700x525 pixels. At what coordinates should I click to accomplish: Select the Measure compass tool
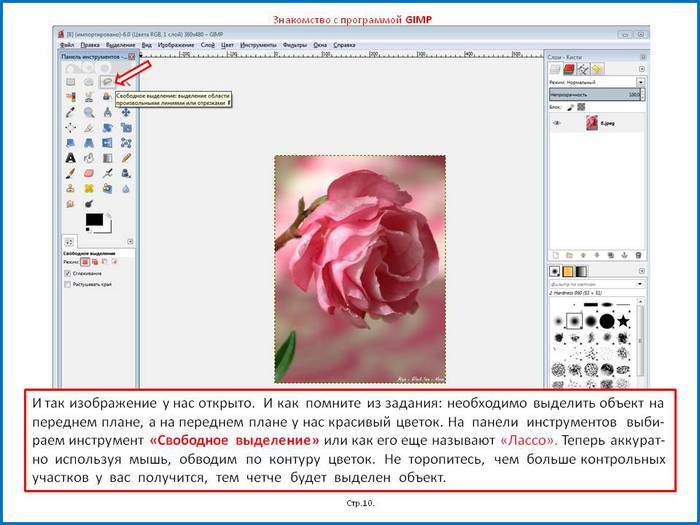[107, 112]
